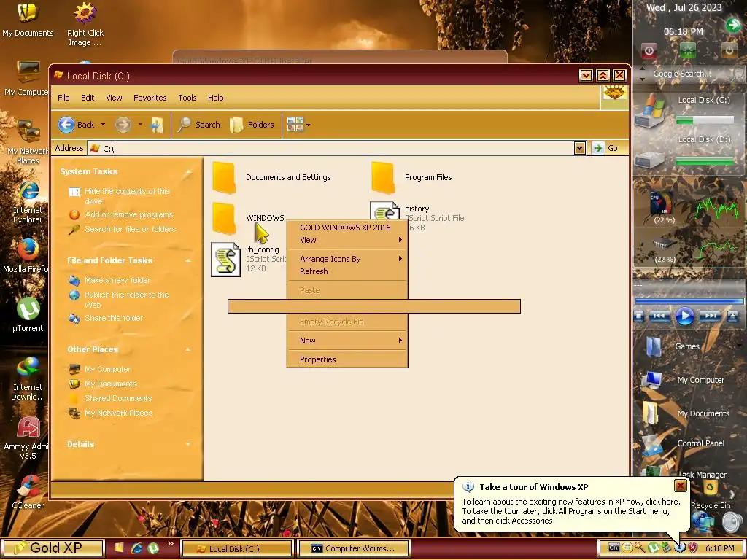
Task: Click Internet Explorer quick launch icon
Action: 136,548
